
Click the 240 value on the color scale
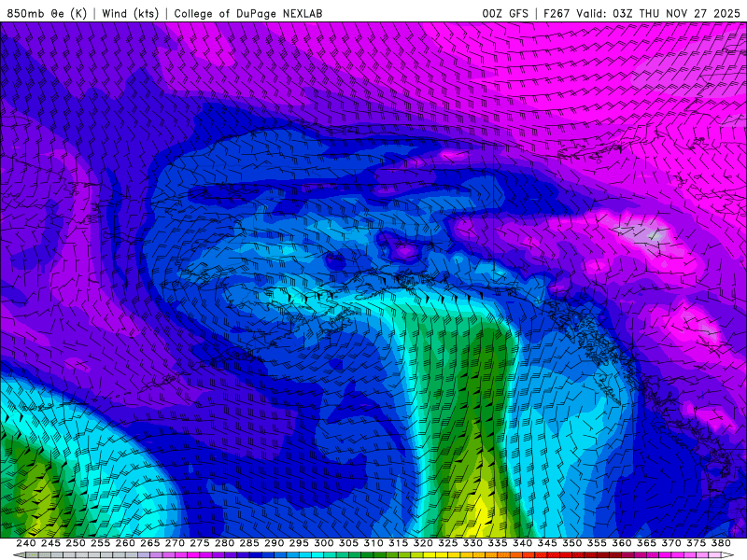point(26,543)
